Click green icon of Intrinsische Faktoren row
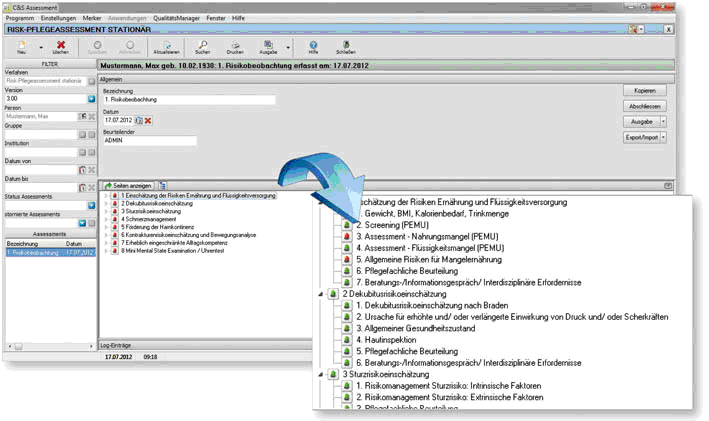The height and width of the screenshot is (421, 709). tap(347, 386)
